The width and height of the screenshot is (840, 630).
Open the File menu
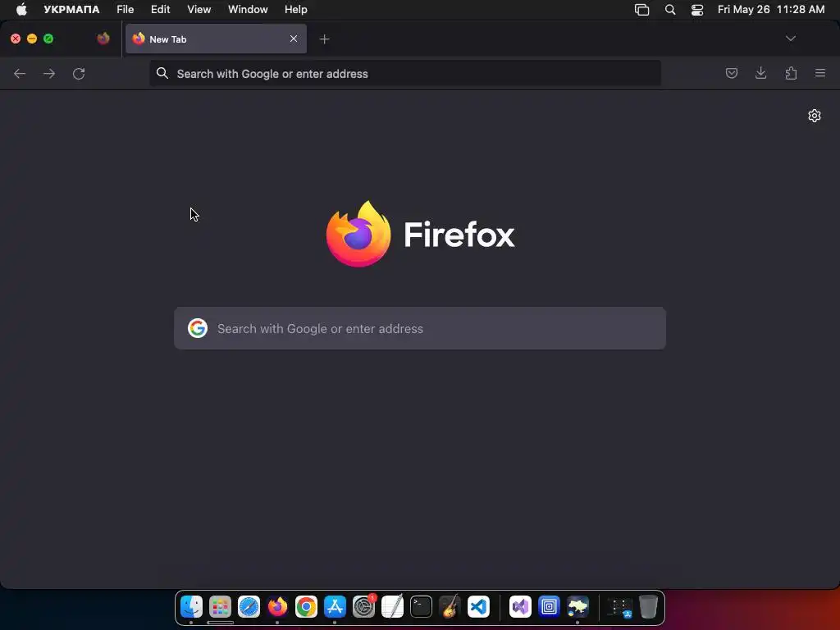[126, 9]
